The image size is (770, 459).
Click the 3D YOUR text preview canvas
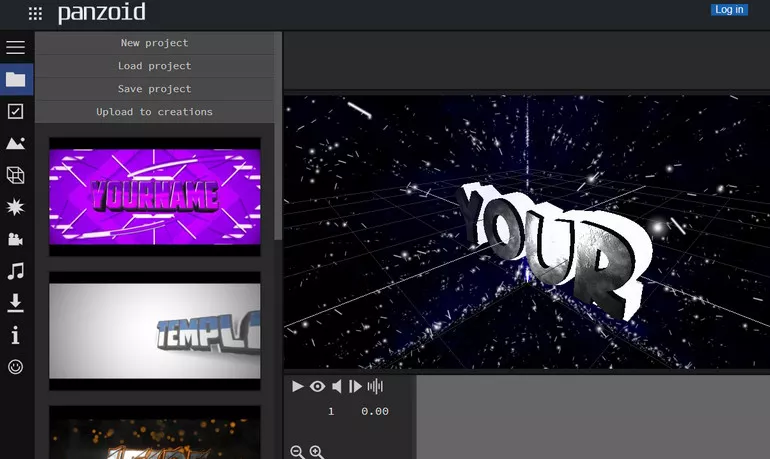pos(527,232)
